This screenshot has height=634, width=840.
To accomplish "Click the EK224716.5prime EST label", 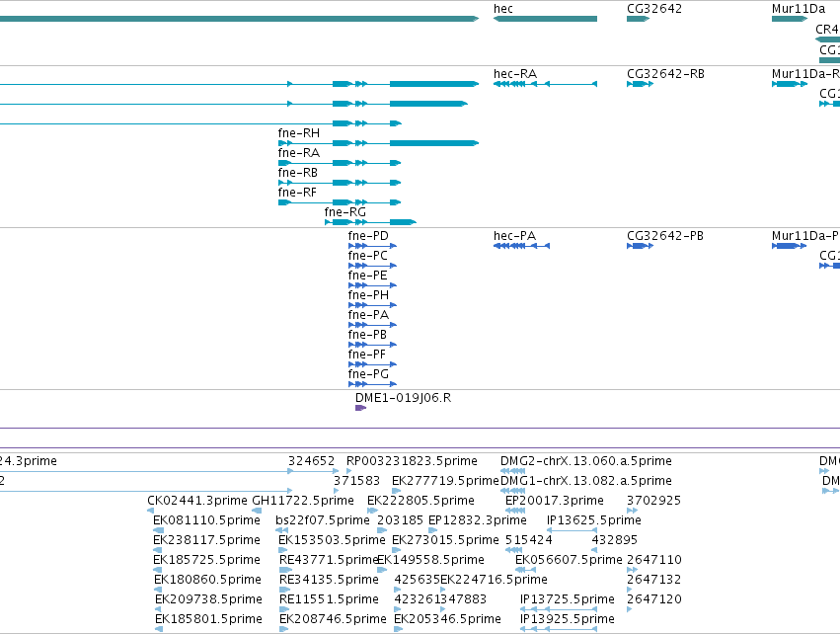I will (x=494, y=581).
